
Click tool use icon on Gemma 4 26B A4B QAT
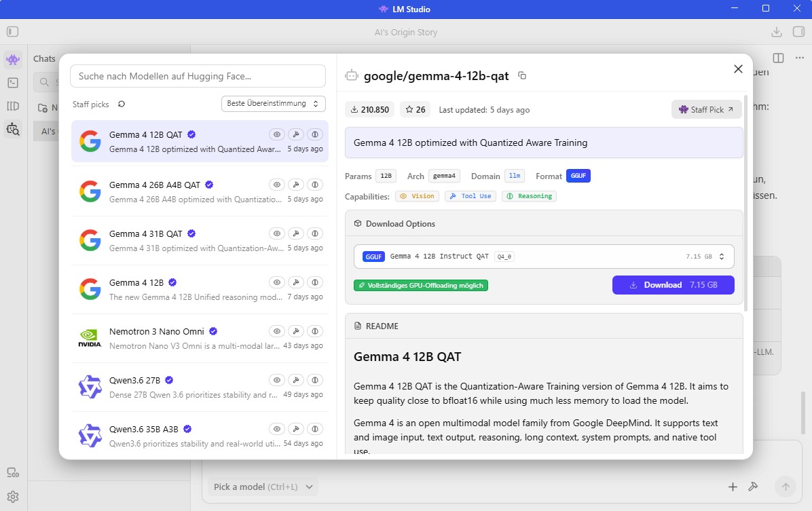point(296,185)
